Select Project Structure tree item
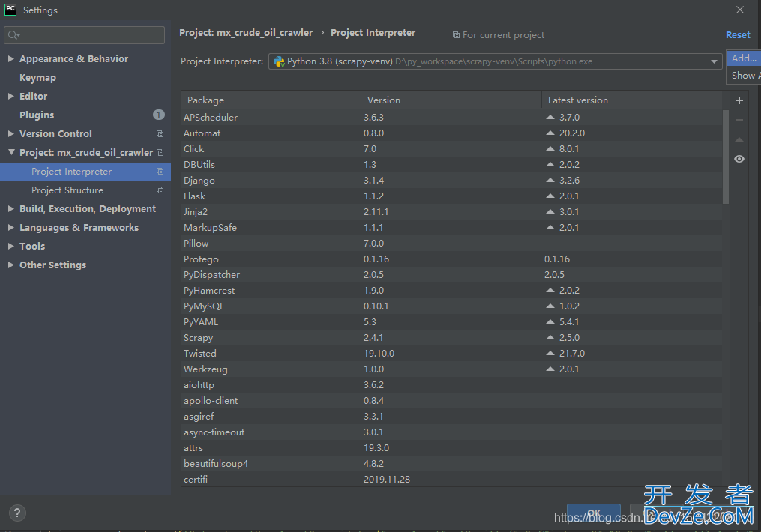This screenshot has width=761, height=532. click(x=85, y=190)
